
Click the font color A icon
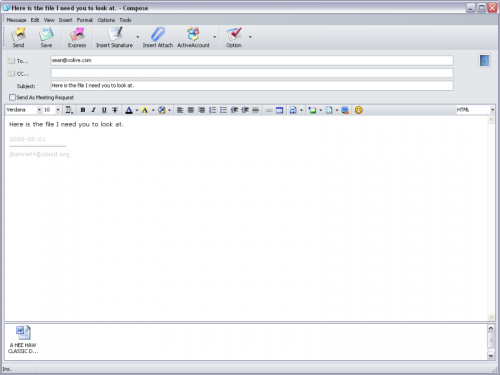[129, 110]
